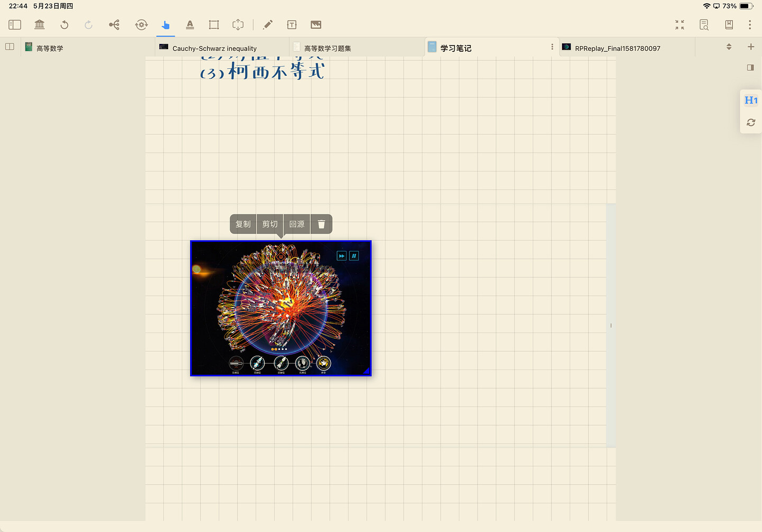Choose 回源 in the popup menu

297,224
